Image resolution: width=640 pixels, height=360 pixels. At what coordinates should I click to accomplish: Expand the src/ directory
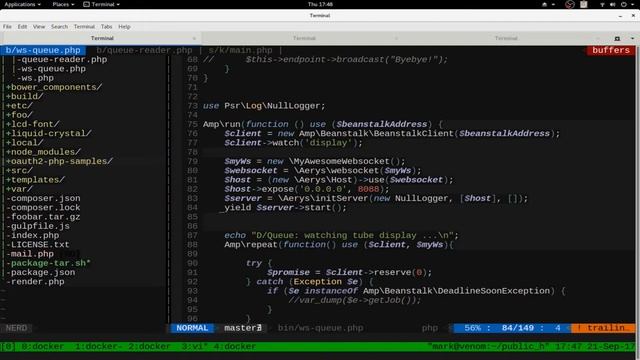(19, 171)
